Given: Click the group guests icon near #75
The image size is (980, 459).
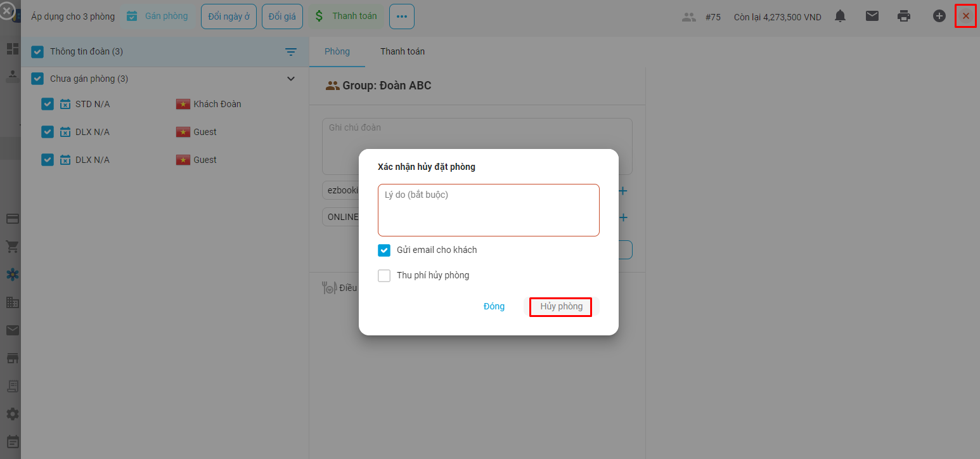Looking at the screenshot, I should coord(688,17).
